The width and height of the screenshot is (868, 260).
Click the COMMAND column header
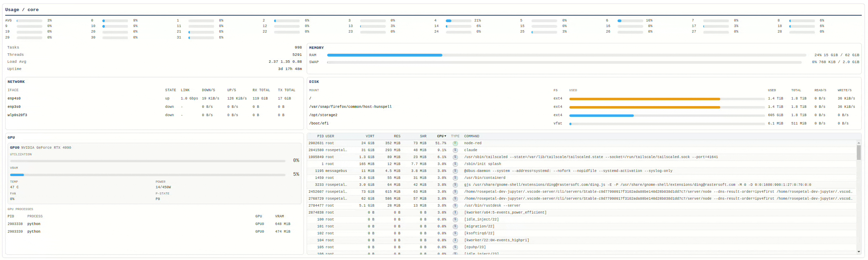pos(472,136)
